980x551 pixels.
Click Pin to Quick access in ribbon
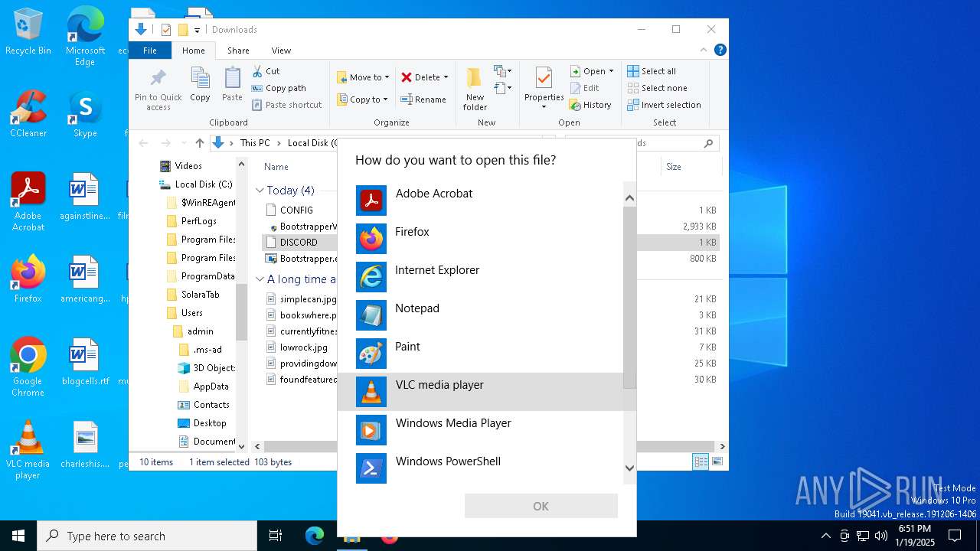[x=158, y=90]
